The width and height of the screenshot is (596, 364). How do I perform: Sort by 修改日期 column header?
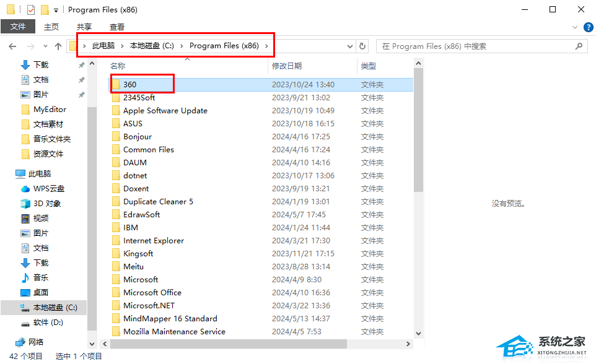pyautogui.click(x=287, y=66)
